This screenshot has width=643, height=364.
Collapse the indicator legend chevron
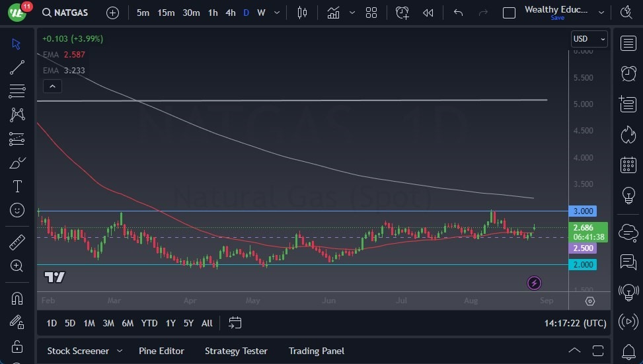point(52,86)
